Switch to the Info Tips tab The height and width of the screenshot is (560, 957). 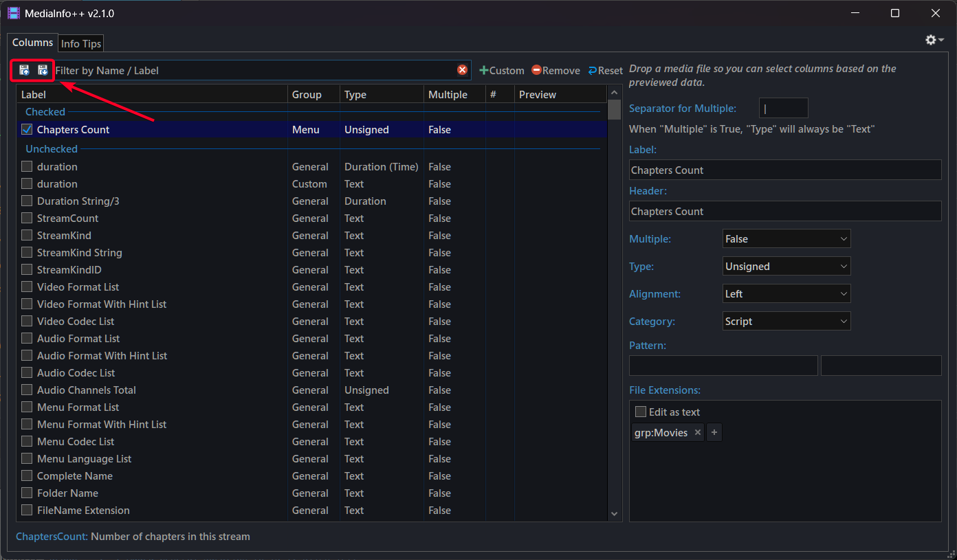click(x=81, y=43)
